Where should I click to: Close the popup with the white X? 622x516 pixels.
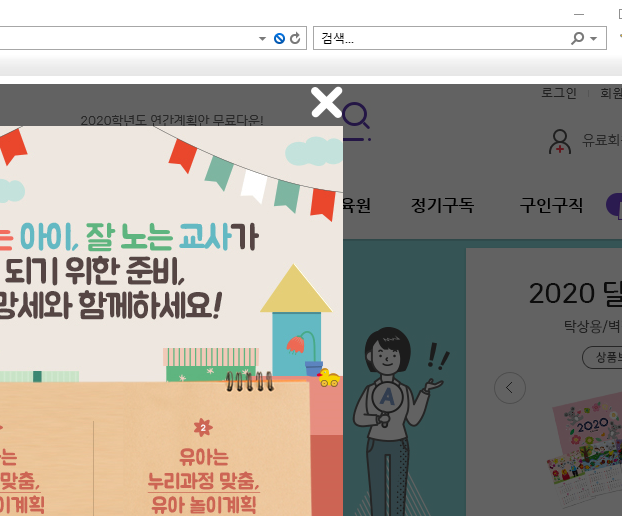pyautogui.click(x=326, y=102)
